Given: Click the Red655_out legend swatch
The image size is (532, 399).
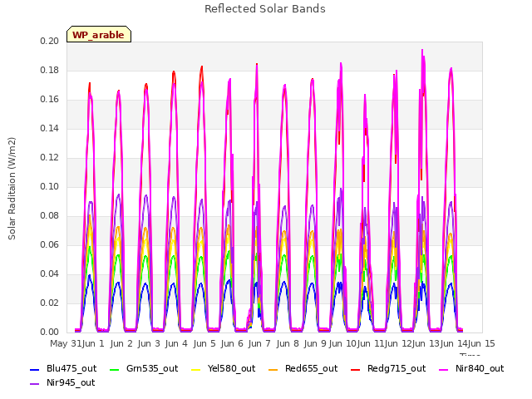Looking at the screenshot, I should point(273,369).
